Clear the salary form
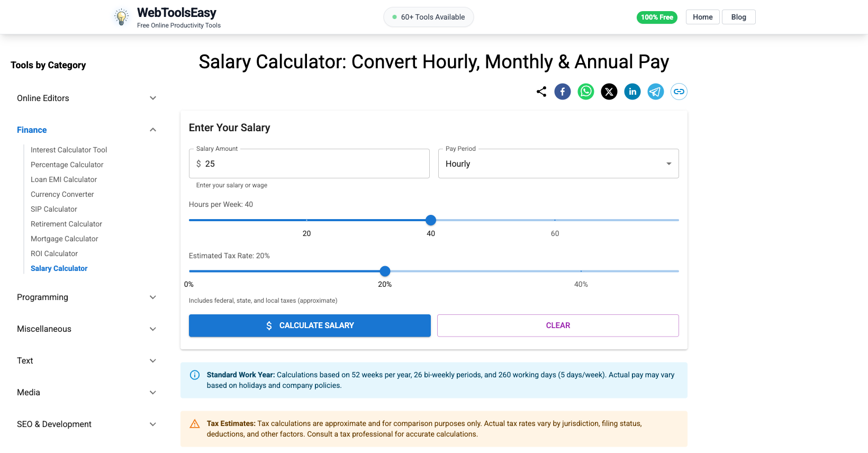The width and height of the screenshot is (868, 453). coord(558,325)
